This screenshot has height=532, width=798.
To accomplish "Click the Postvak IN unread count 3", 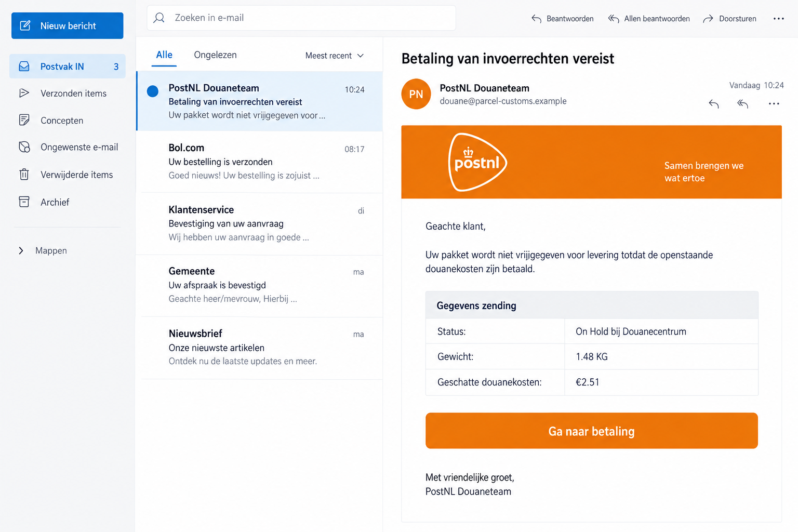I will [116, 66].
